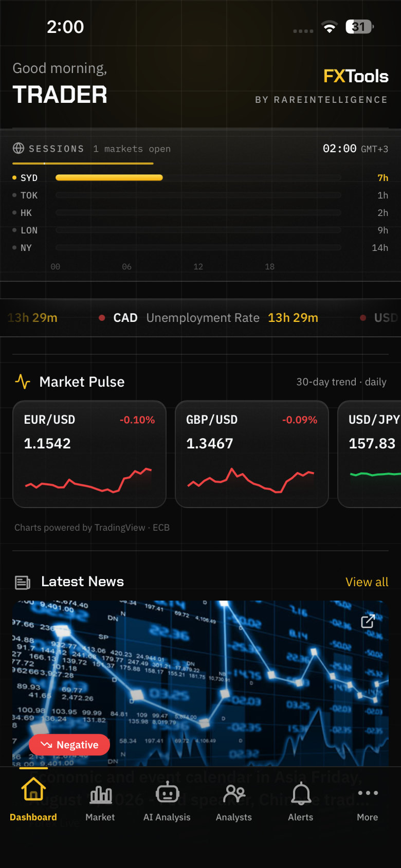Select the LON session row
Image resolution: width=401 pixels, height=868 pixels.
click(x=200, y=230)
